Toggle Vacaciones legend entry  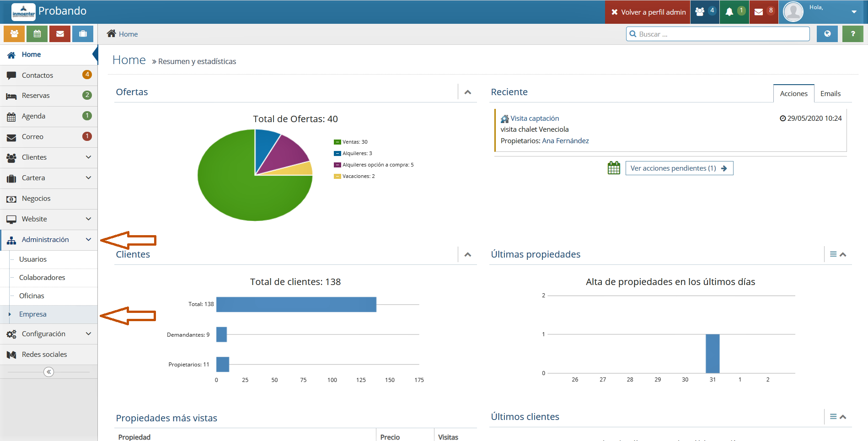pos(354,176)
